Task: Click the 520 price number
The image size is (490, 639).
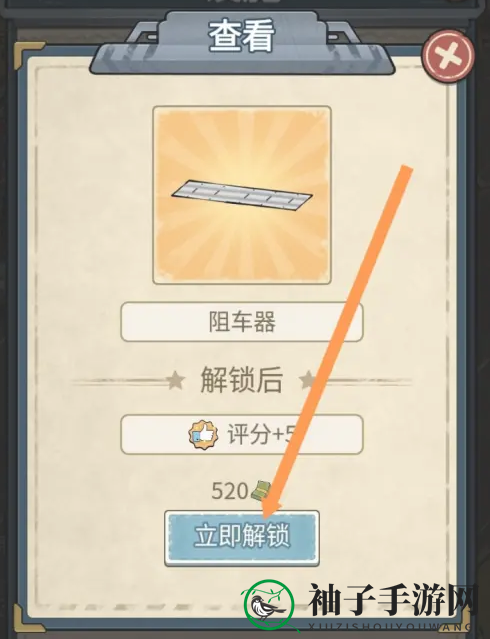Action: click(230, 491)
